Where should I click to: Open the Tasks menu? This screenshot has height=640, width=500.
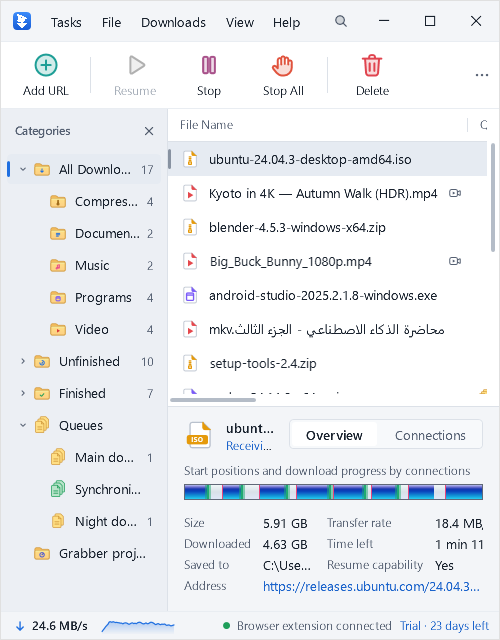(66, 22)
